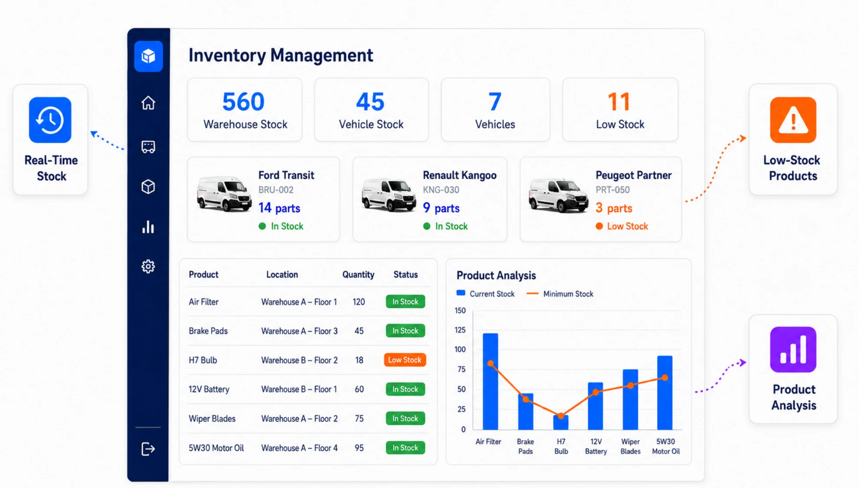Click KNG-030 vehicle code
The height and width of the screenshot is (488, 868).
441,190
